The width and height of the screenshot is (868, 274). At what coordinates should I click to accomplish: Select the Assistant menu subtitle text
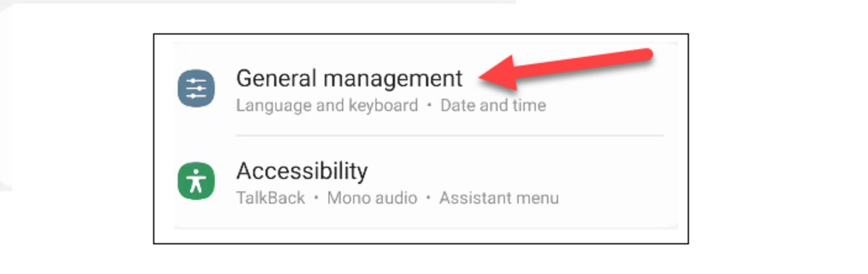tap(499, 198)
